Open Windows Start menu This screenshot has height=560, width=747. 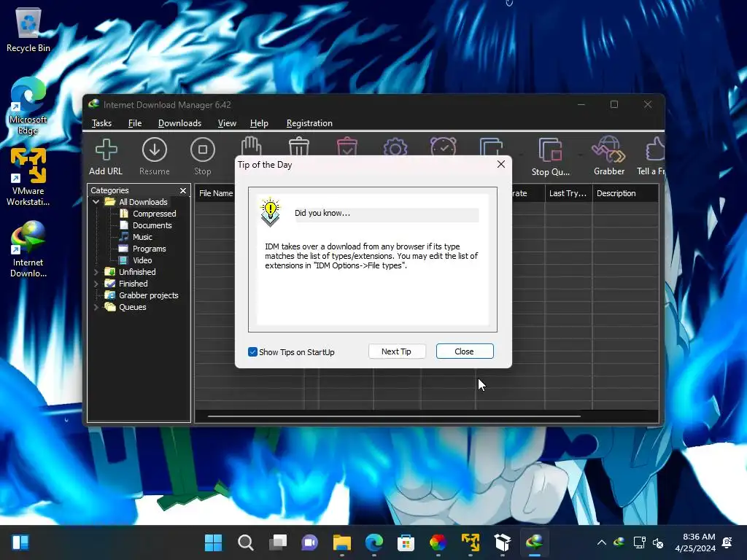point(213,542)
